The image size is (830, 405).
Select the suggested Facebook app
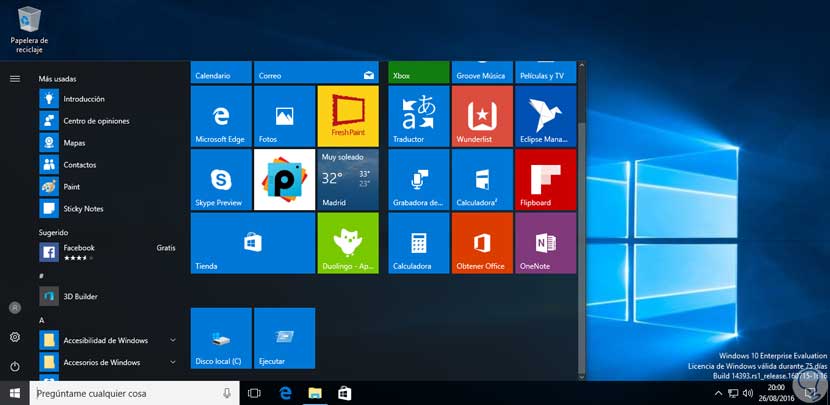(x=107, y=253)
